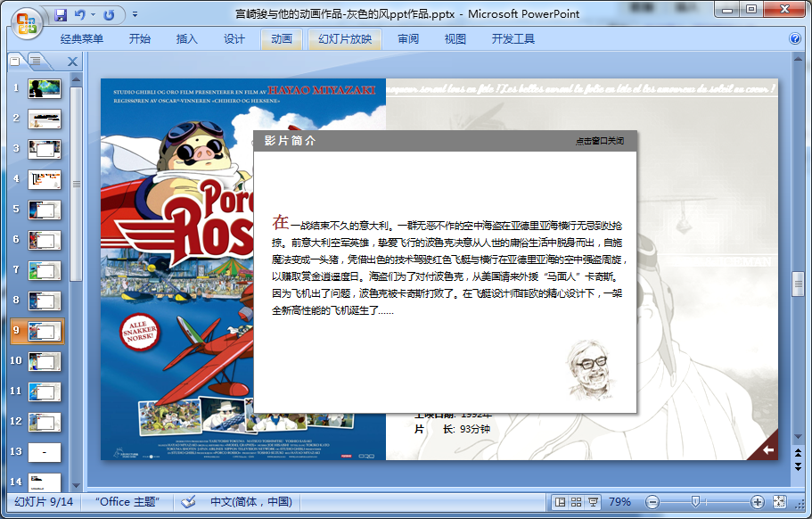Select slide 12 thumbnail

coord(44,422)
